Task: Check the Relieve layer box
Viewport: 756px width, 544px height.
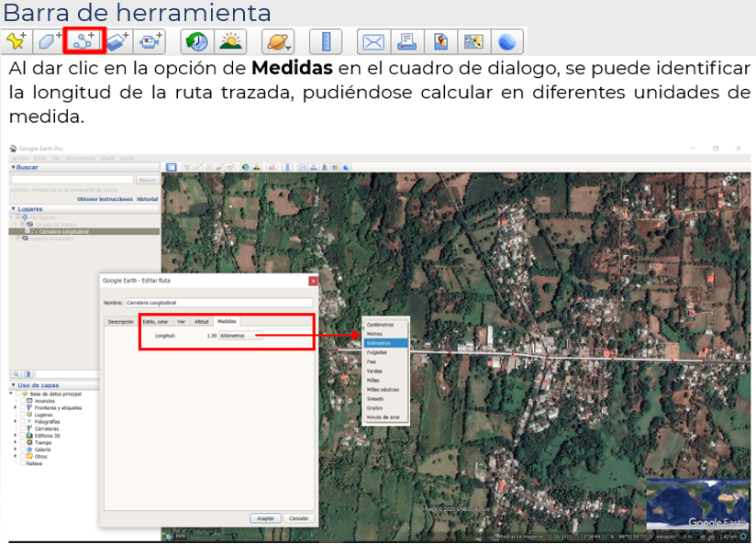Action: click(23, 463)
